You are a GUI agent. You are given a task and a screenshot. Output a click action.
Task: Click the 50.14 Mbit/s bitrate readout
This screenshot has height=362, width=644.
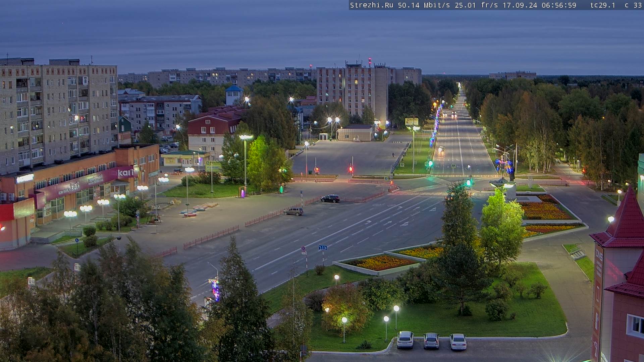tap(424, 5)
